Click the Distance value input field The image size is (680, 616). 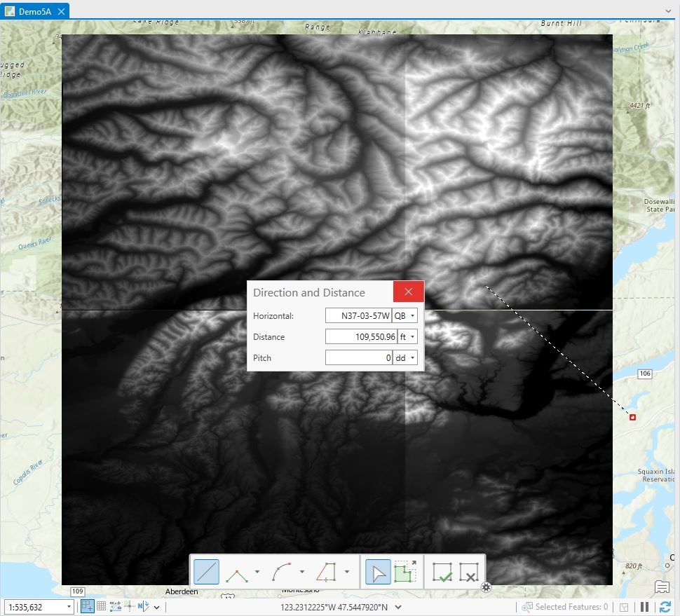tap(361, 336)
